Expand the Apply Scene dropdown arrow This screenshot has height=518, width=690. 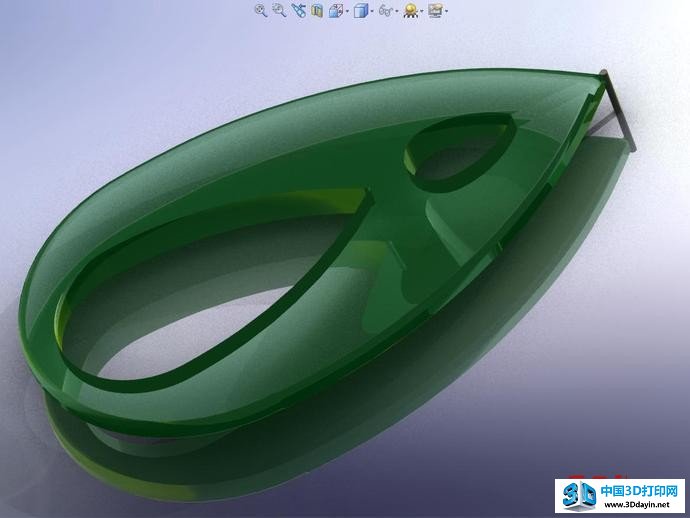[x=422, y=11]
